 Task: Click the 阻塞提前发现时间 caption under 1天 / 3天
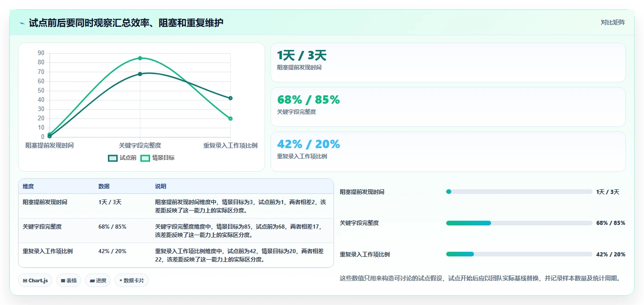(299, 68)
